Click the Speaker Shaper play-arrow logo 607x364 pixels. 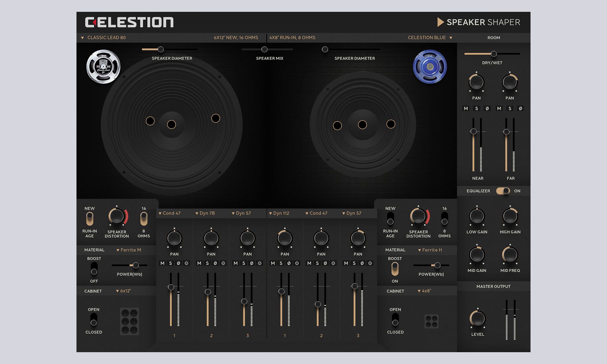[440, 22]
